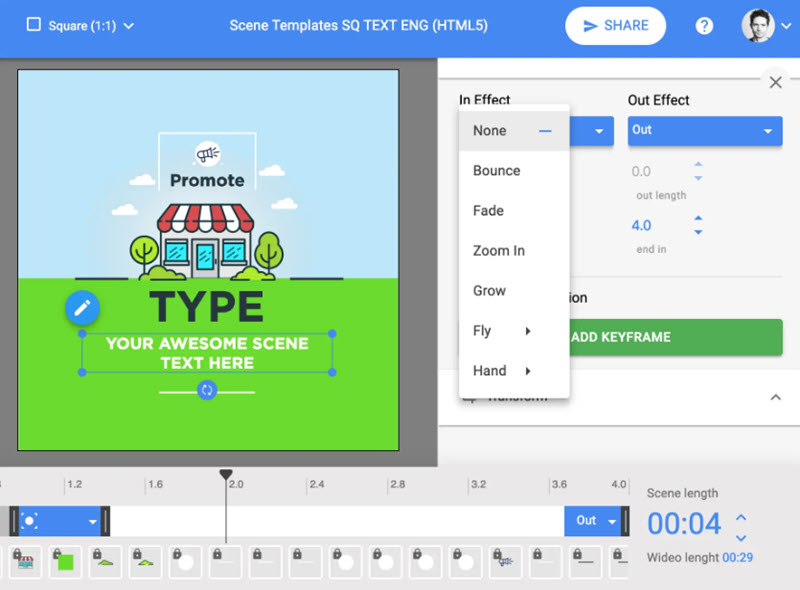
Task: Increase scene length with the up arrow
Action: 740,517
